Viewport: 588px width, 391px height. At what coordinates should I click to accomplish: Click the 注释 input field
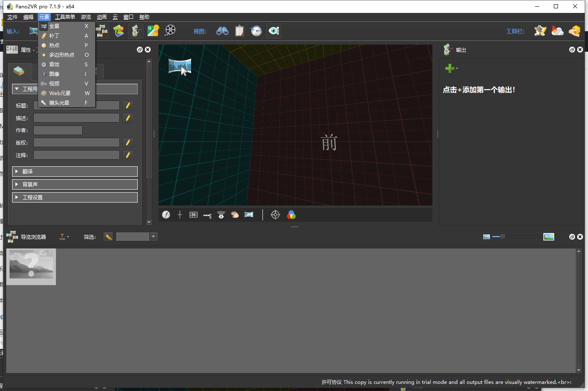[x=76, y=155]
